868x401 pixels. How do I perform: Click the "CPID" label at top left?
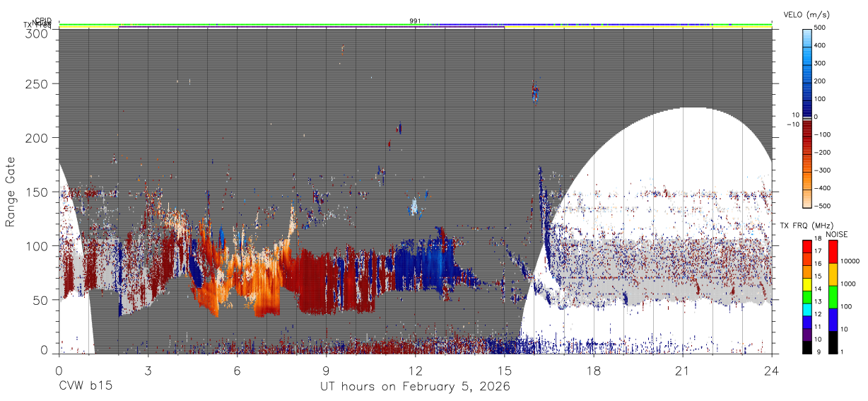pos(44,21)
